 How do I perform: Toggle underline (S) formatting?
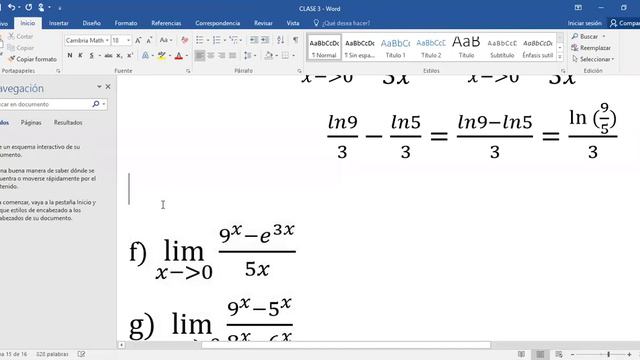[x=91, y=55]
